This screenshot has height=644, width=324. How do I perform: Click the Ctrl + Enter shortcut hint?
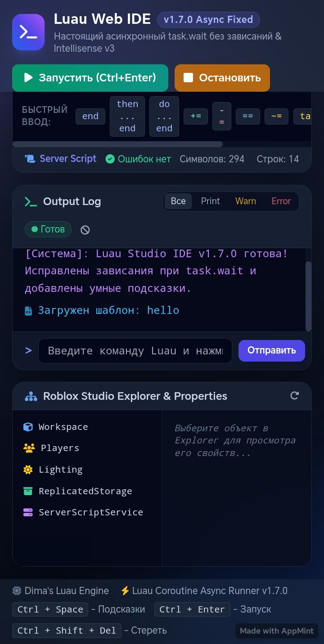(x=192, y=609)
